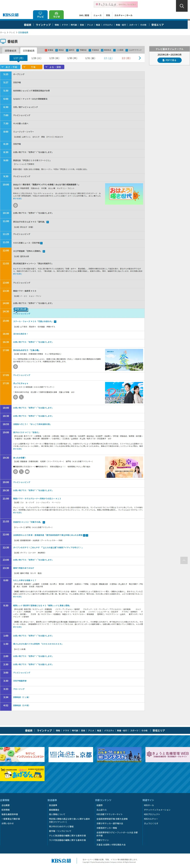Jump to the 午後 time block

33,67
